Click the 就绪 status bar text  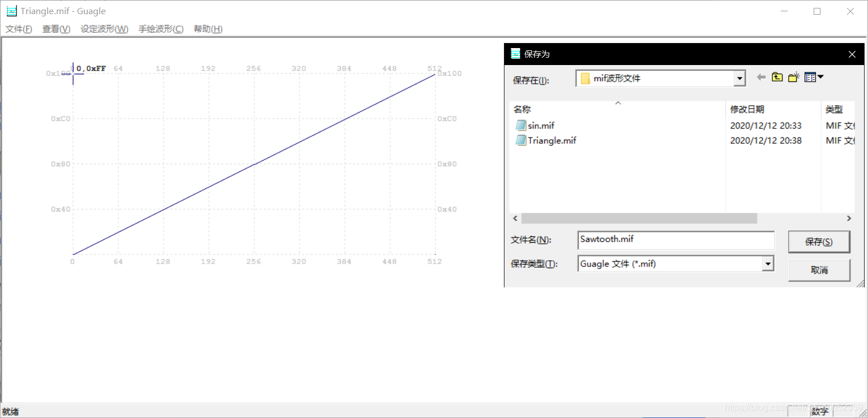pyautogui.click(x=10, y=412)
